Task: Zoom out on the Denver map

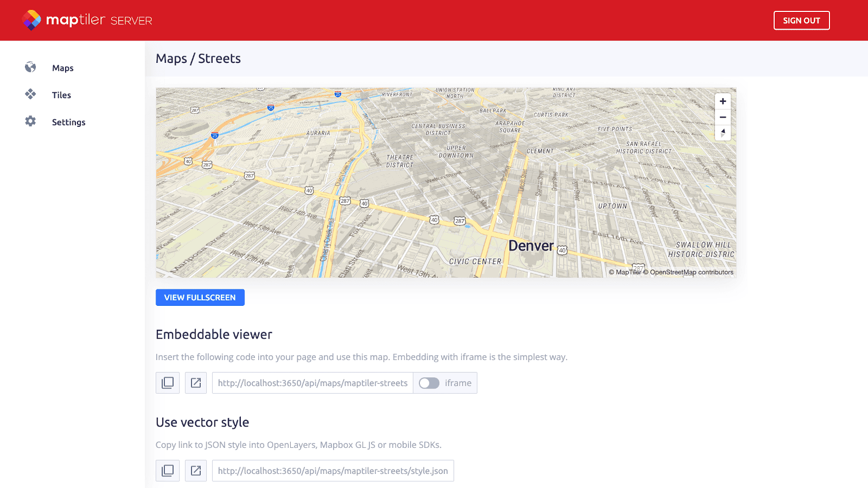Action: tap(723, 117)
